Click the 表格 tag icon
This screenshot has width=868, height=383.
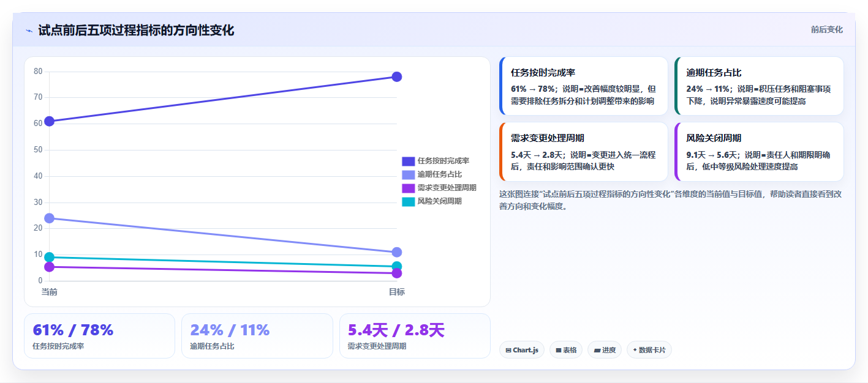click(559, 350)
